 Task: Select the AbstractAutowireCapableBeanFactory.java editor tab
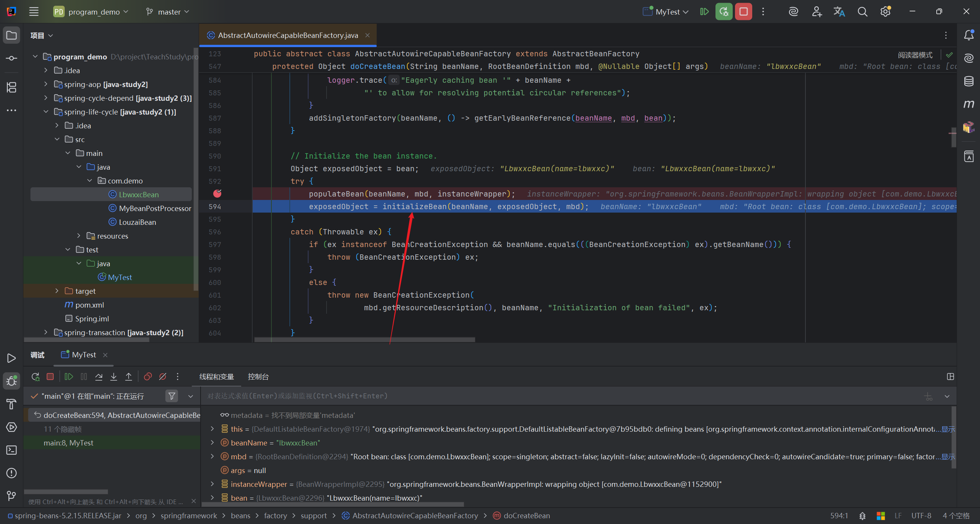[x=287, y=35]
